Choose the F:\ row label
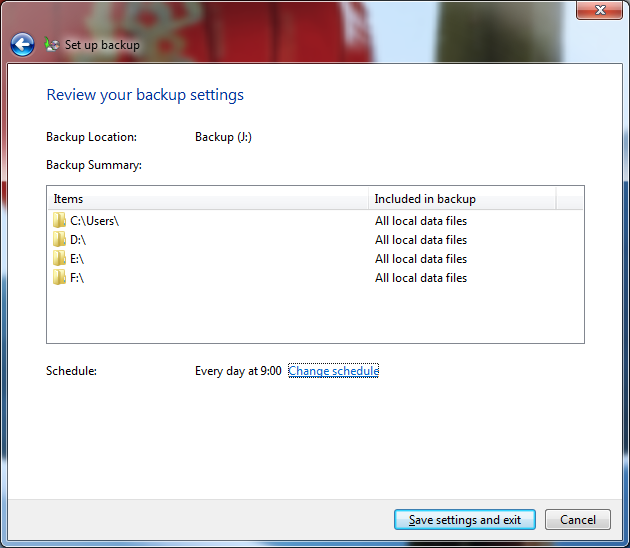630x548 pixels. tap(79, 278)
